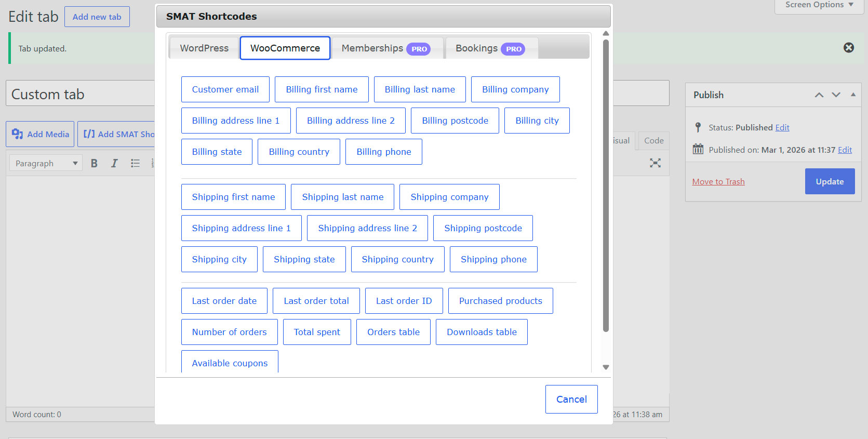
Task: Open the Paragraph format dropdown
Action: point(46,163)
